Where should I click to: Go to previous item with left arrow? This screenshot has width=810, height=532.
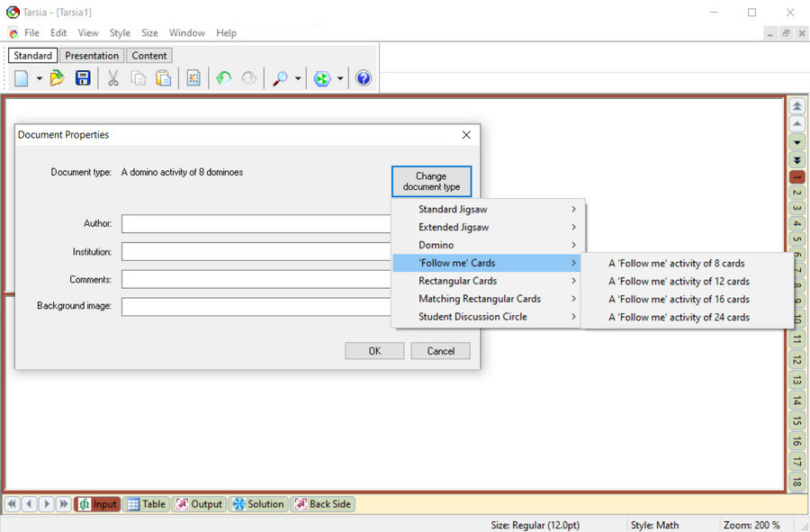30,504
